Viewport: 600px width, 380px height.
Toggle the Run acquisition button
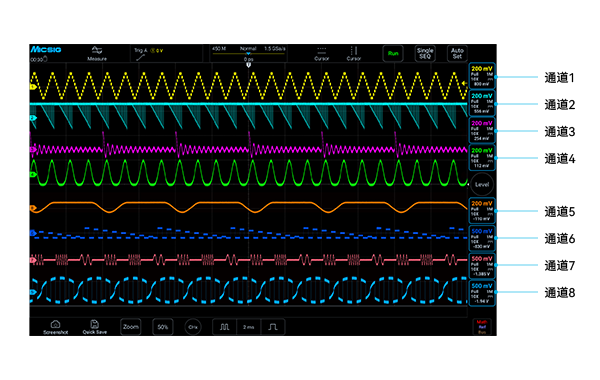(393, 54)
